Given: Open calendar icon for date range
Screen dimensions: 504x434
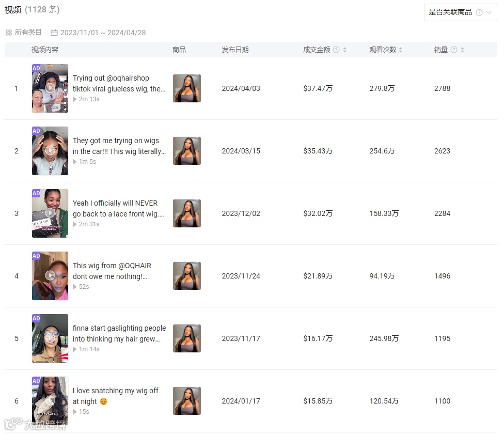Looking at the screenshot, I should pyautogui.click(x=54, y=33).
